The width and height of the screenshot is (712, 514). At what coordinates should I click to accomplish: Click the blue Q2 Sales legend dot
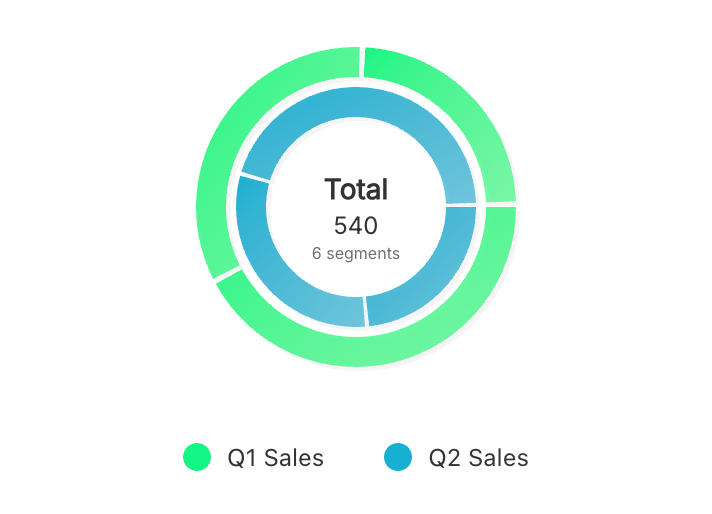[398, 458]
